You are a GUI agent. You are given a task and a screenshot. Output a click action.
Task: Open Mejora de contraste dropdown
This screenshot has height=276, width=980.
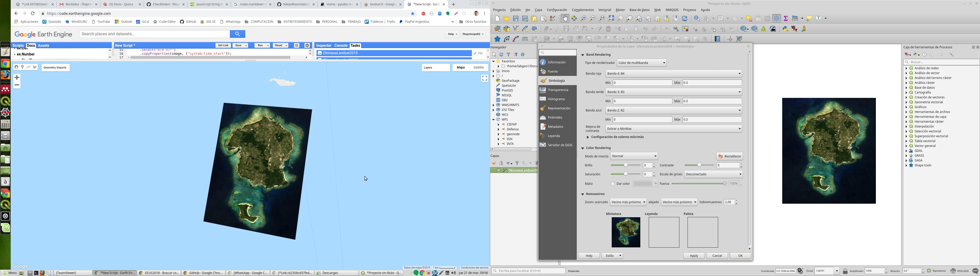tap(674, 129)
